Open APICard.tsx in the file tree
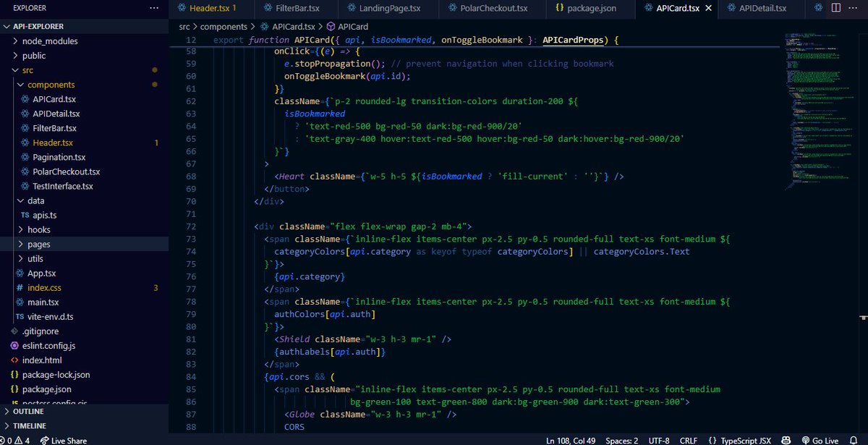The height and width of the screenshot is (445, 868). (54, 99)
